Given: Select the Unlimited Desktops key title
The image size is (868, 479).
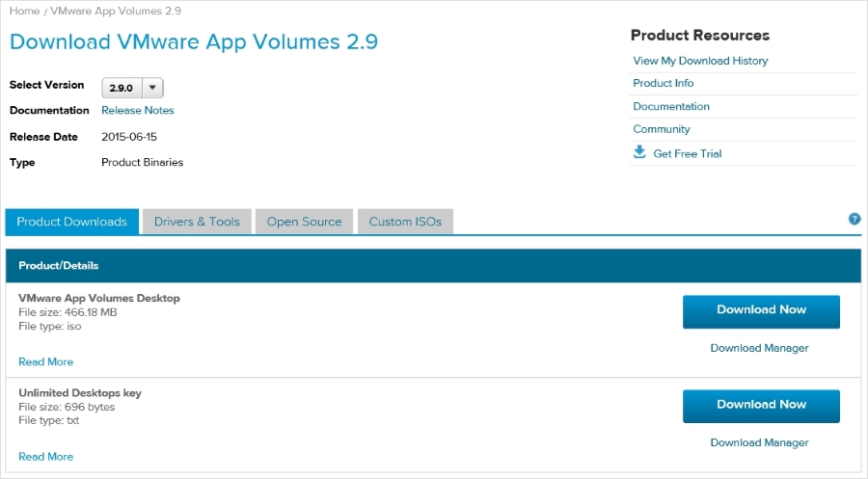Looking at the screenshot, I should click(80, 392).
